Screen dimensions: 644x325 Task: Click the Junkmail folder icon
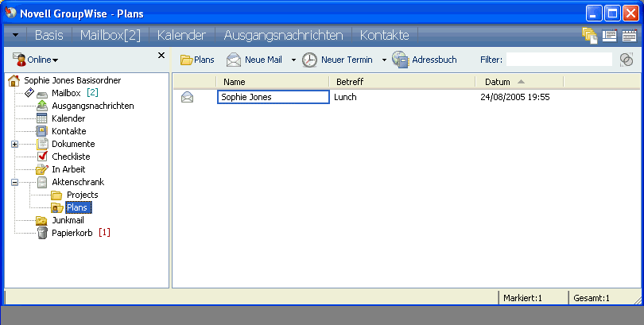tap(41, 220)
